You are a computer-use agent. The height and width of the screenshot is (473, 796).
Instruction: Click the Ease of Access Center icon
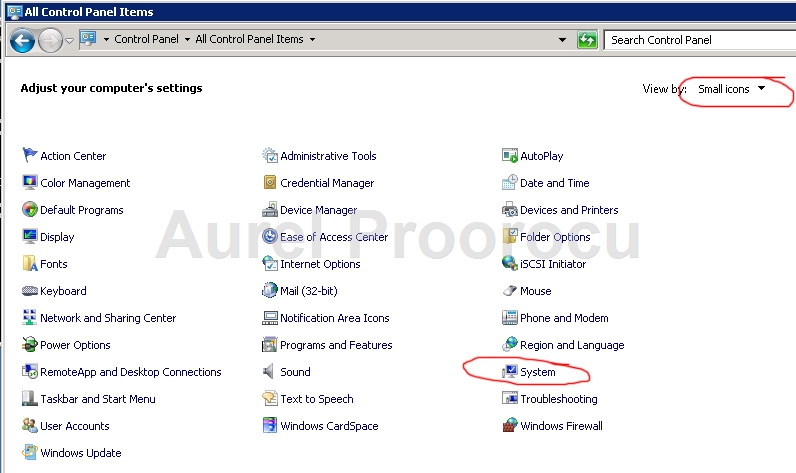pyautogui.click(x=270, y=236)
